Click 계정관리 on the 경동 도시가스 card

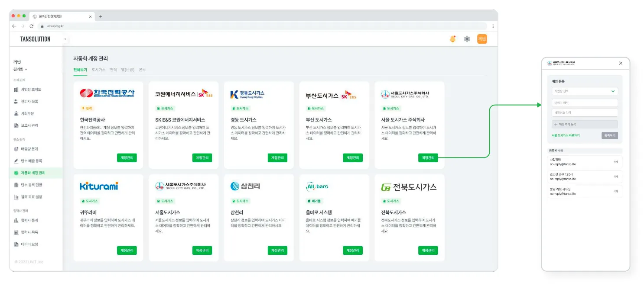coord(277,158)
